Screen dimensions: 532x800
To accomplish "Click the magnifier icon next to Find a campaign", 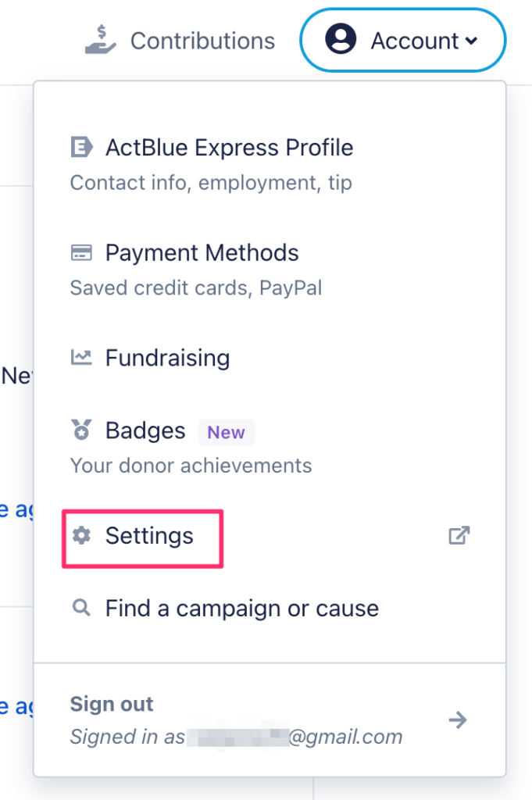I will [81, 608].
